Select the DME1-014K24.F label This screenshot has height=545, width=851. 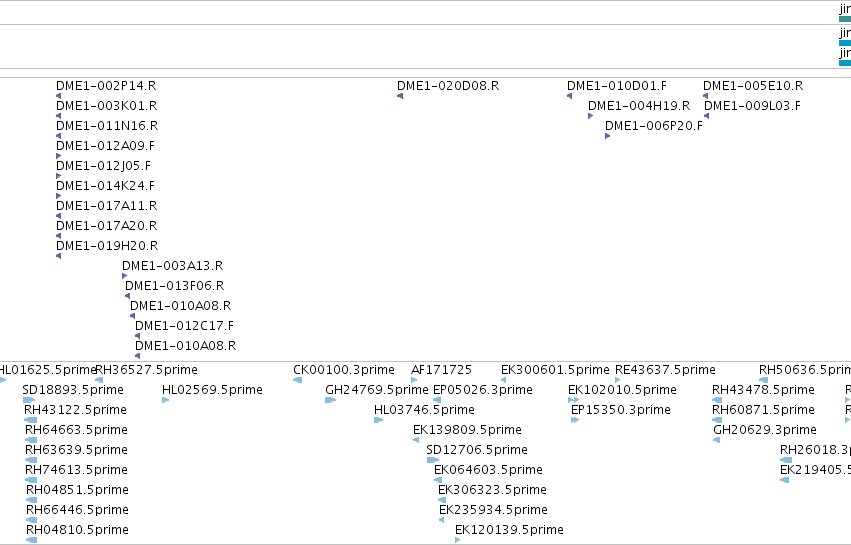(x=105, y=186)
